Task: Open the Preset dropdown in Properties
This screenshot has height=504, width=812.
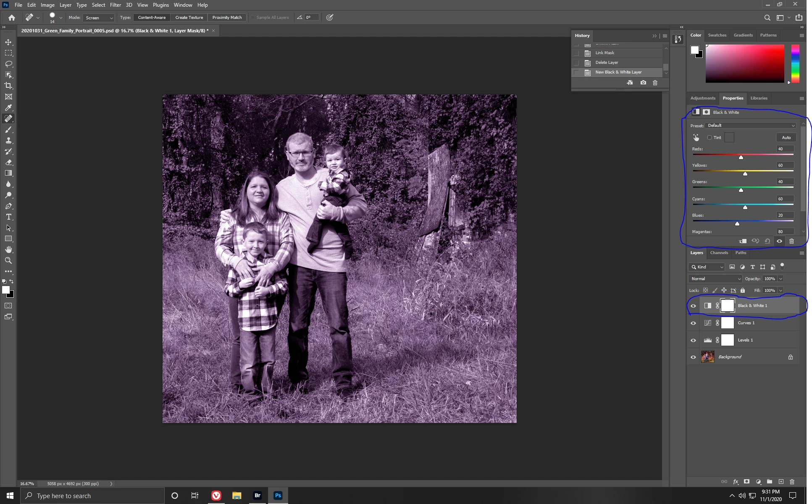Action: coord(751,126)
